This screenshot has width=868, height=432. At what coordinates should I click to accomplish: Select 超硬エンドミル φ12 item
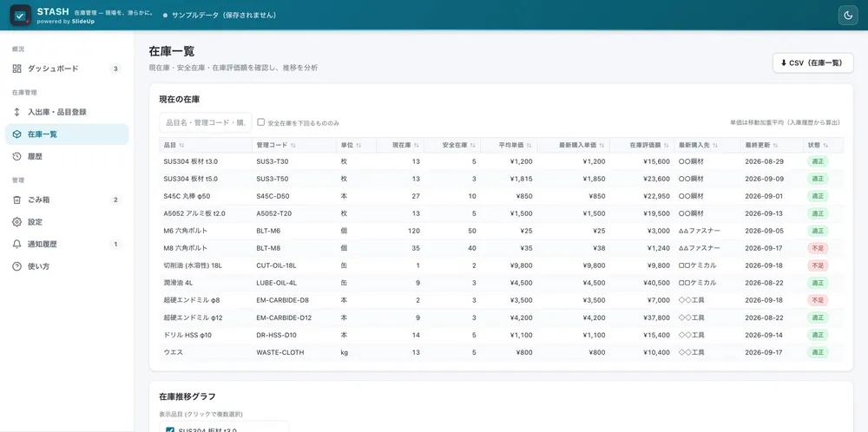tap(194, 317)
